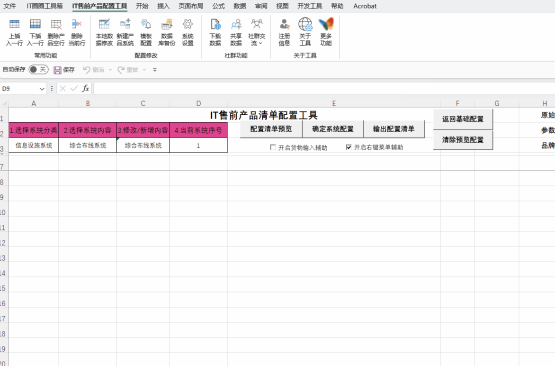Toggle the 自动保存 autosave switch
This screenshot has width=555, height=366.
pyautogui.click(x=38, y=69)
